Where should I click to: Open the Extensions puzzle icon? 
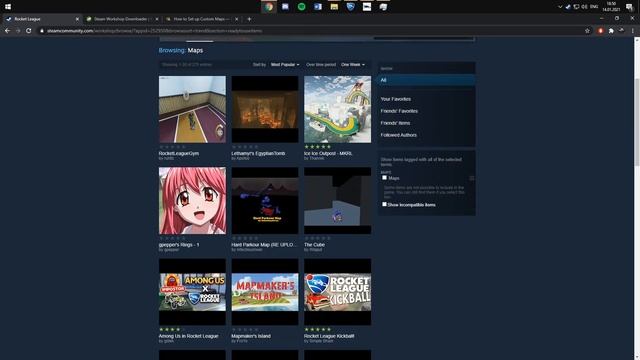pos(611,31)
